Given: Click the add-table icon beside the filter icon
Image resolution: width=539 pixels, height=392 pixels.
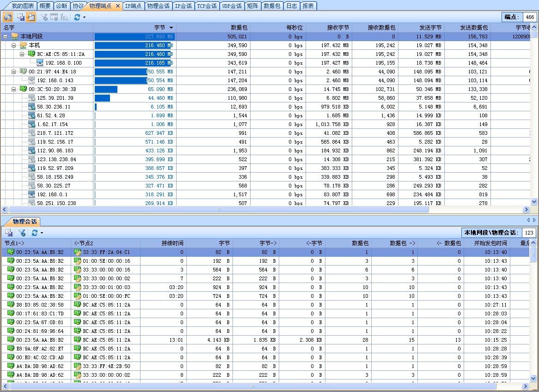Looking at the screenshot, I should pos(54,17).
